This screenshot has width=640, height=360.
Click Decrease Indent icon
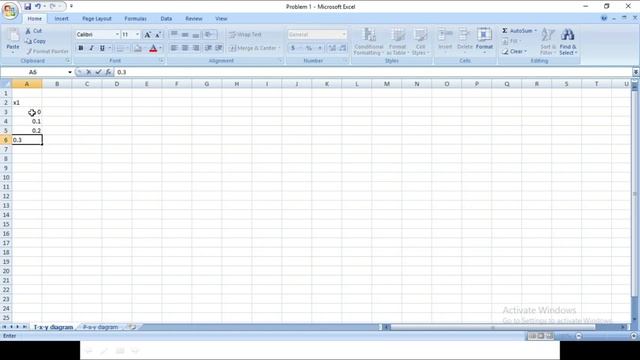[x=209, y=48]
